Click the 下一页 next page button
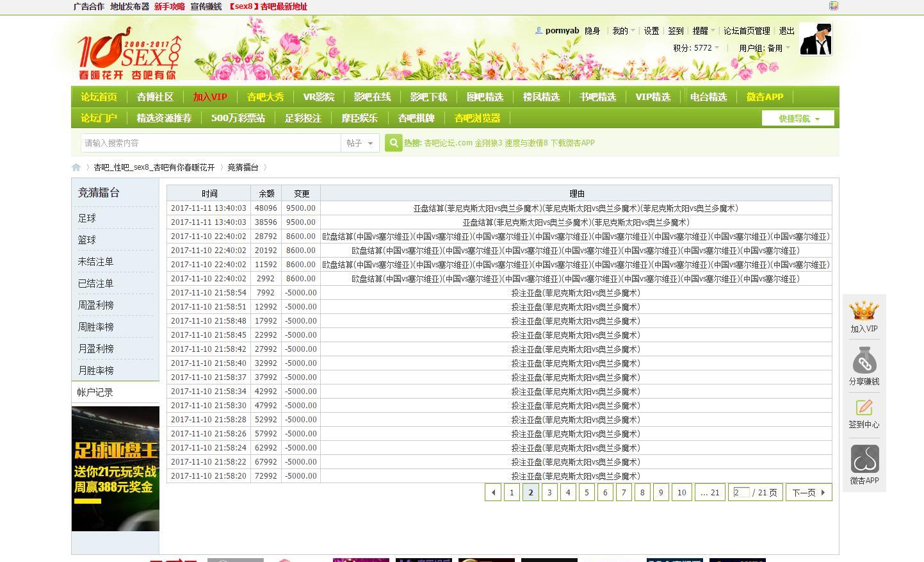The image size is (924, 562). point(808,492)
